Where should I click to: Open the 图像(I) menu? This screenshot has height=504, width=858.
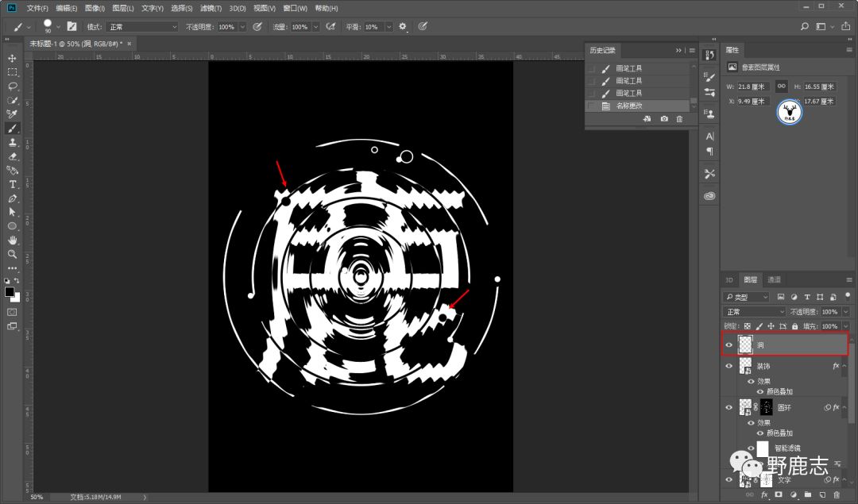pos(95,8)
